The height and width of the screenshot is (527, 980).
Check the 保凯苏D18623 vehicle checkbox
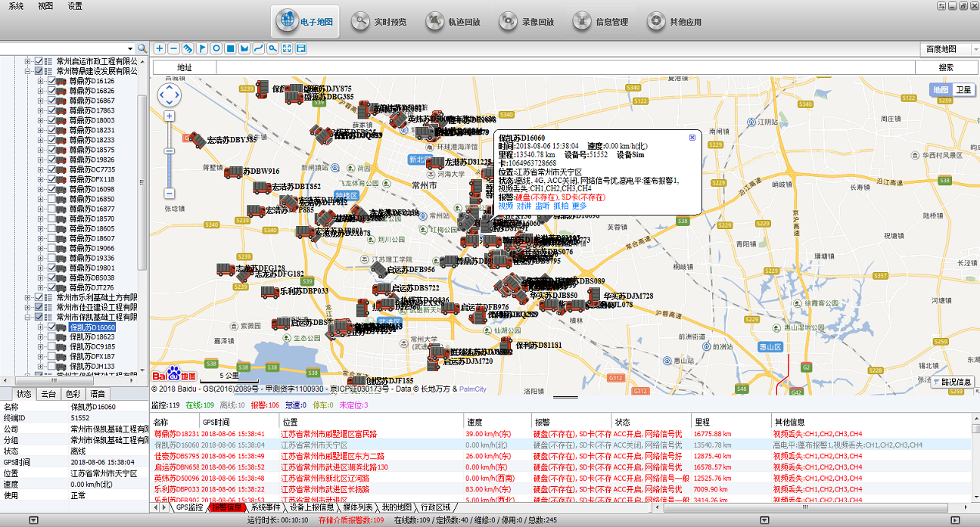pos(52,337)
